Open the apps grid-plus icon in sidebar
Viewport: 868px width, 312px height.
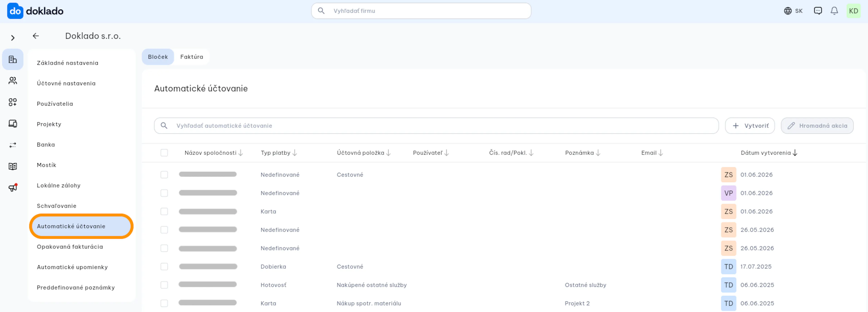13,102
